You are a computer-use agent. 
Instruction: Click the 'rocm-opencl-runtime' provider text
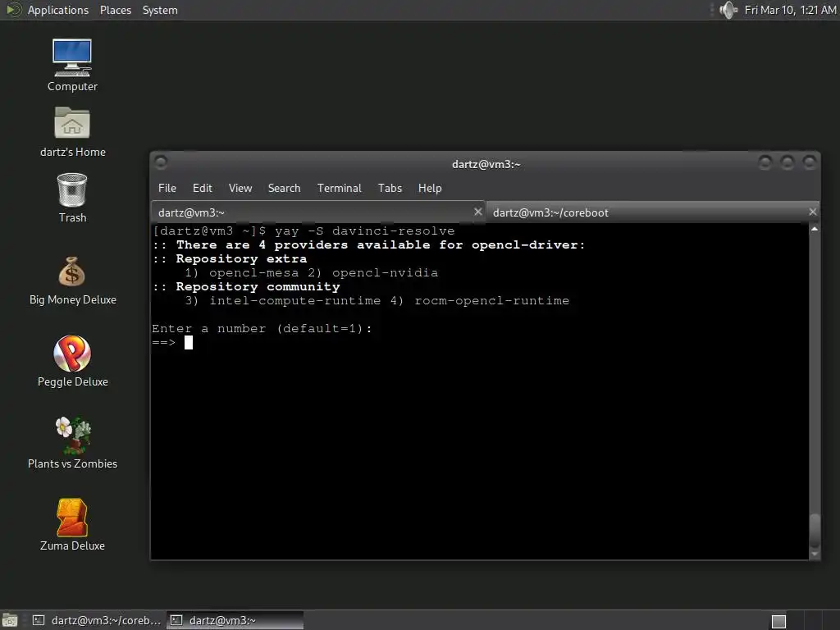click(x=492, y=300)
